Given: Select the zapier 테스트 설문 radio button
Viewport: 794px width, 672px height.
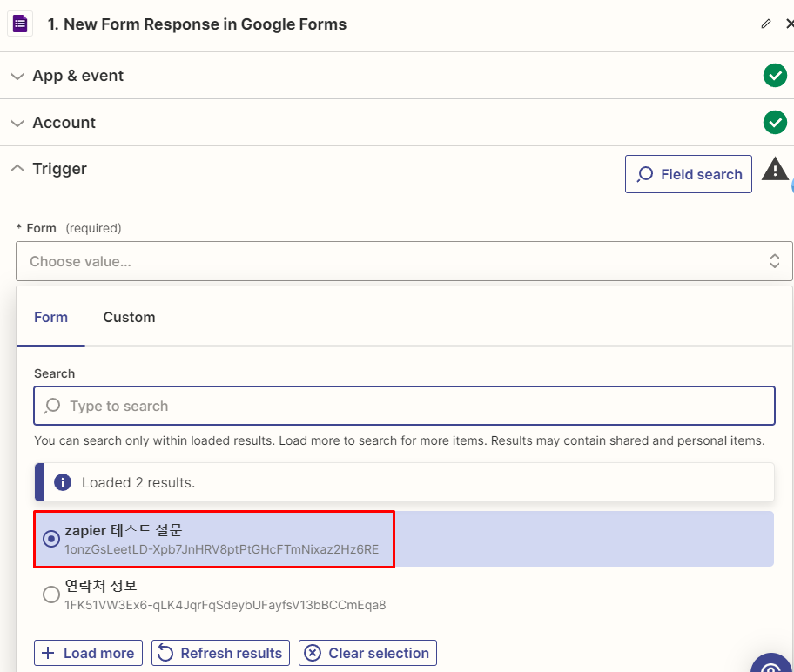Looking at the screenshot, I should point(51,539).
